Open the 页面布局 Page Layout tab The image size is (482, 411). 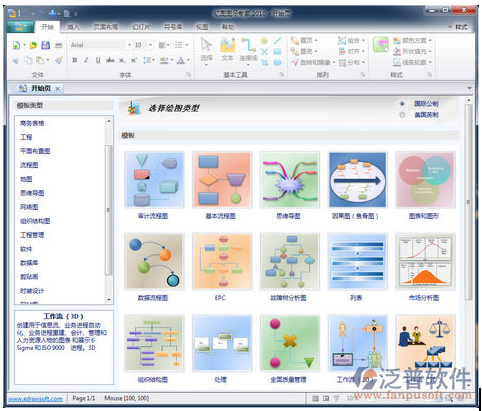pyautogui.click(x=105, y=27)
